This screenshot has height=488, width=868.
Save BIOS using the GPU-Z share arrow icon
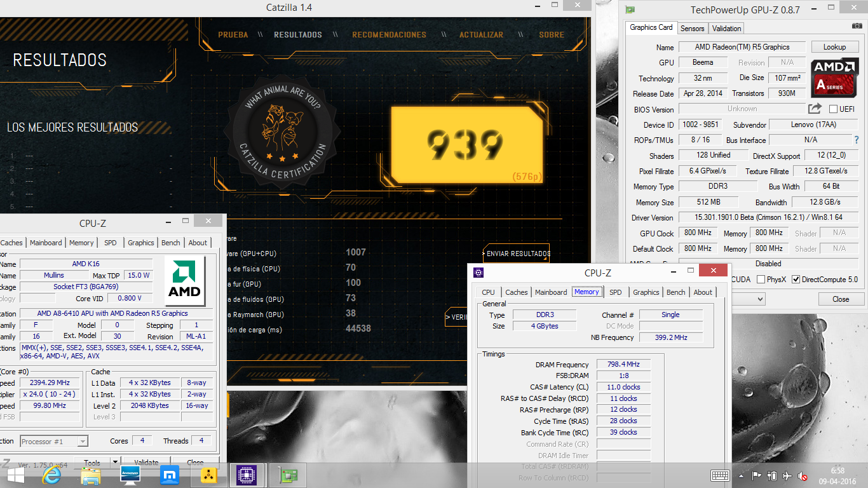point(815,109)
